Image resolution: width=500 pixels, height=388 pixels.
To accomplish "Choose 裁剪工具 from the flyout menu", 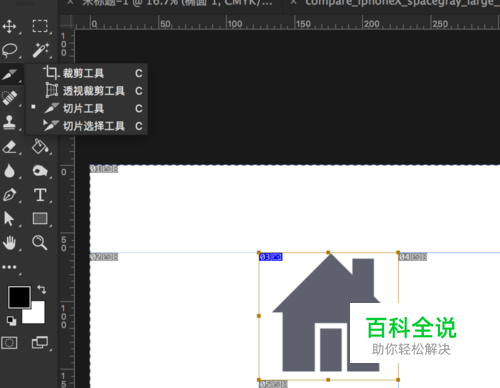I will click(87, 73).
